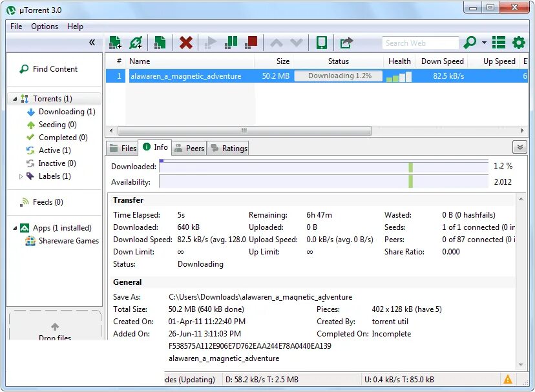
Task: Expand the Labels (1) tree node
Action: tap(21, 176)
